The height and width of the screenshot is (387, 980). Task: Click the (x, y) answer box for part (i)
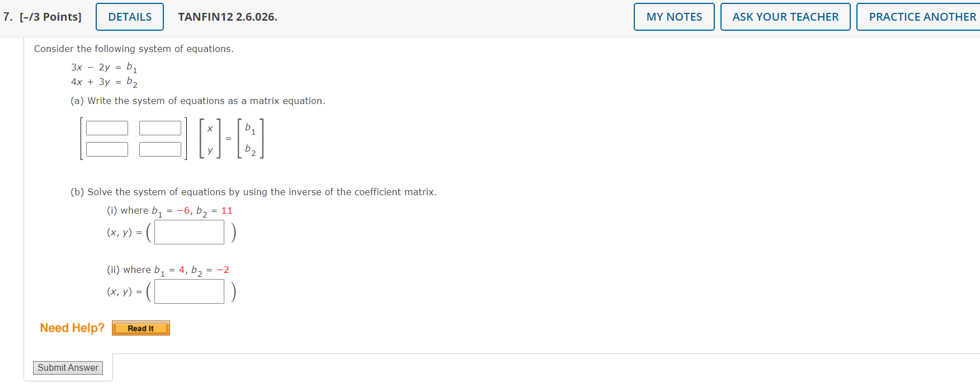coord(189,232)
